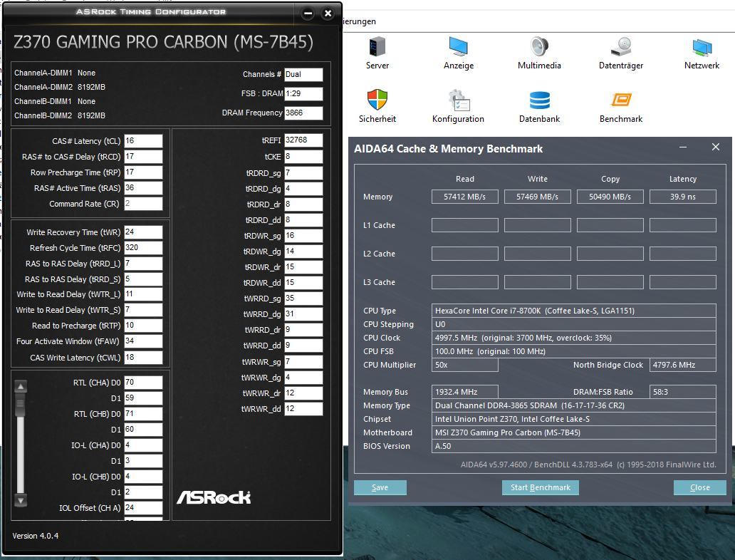
Task: Click the IOL Offset (CH A) field
Action: coord(143,508)
